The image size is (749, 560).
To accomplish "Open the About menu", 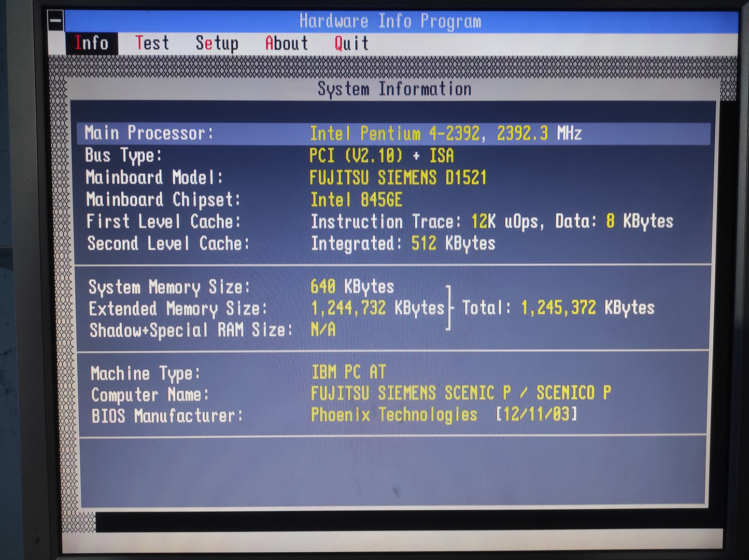I will pyautogui.click(x=286, y=44).
